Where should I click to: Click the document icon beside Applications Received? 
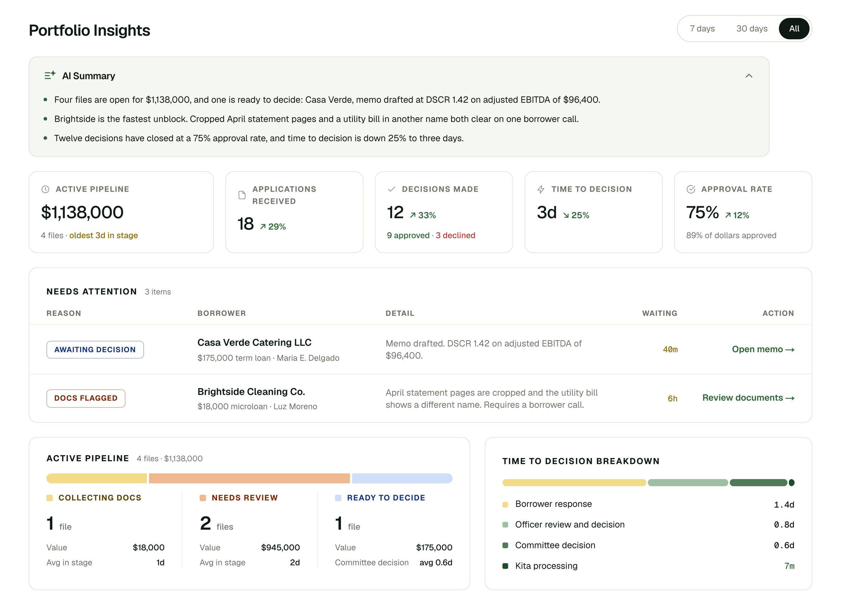242,195
